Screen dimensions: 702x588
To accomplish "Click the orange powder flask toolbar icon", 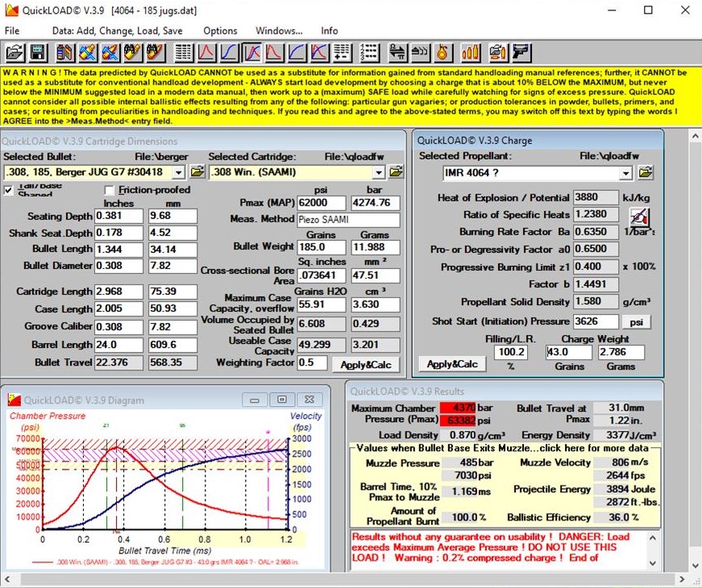I will 442,53.
